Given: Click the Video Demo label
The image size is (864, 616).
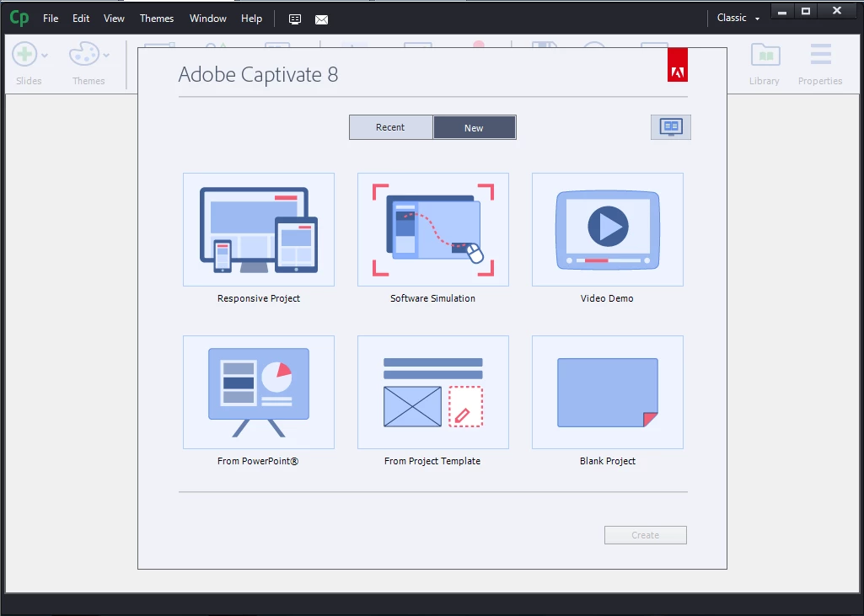Looking at the screenshot, I should [x=607, y=298].
